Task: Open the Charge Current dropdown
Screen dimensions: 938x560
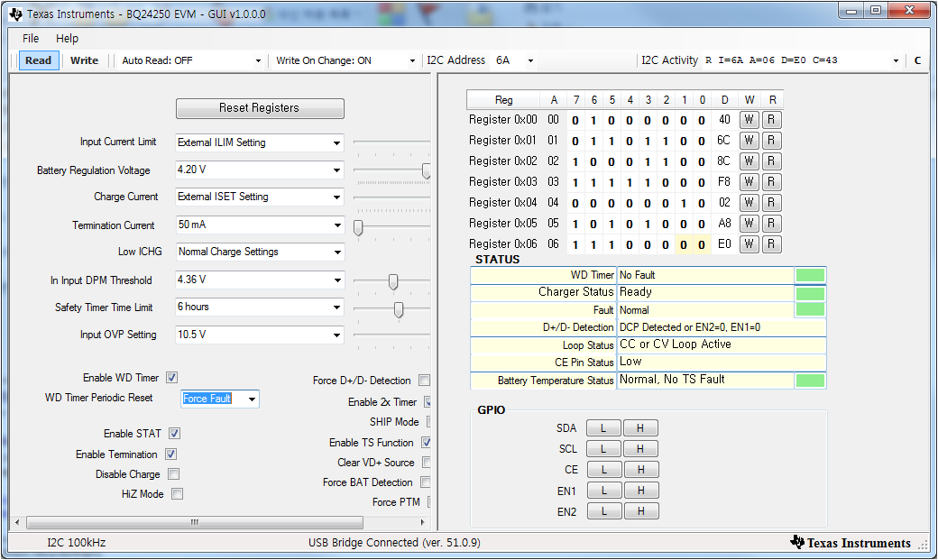Action: tap(336, 197)
